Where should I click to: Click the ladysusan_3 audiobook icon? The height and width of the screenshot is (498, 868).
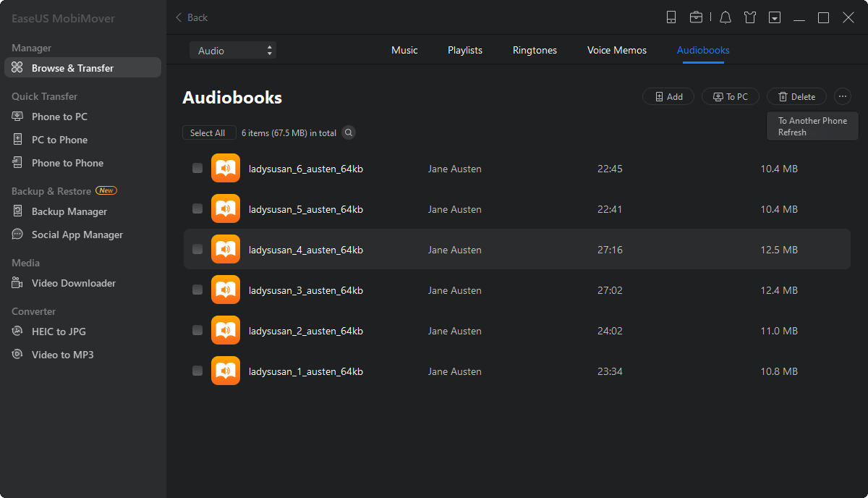pos(226,290)
